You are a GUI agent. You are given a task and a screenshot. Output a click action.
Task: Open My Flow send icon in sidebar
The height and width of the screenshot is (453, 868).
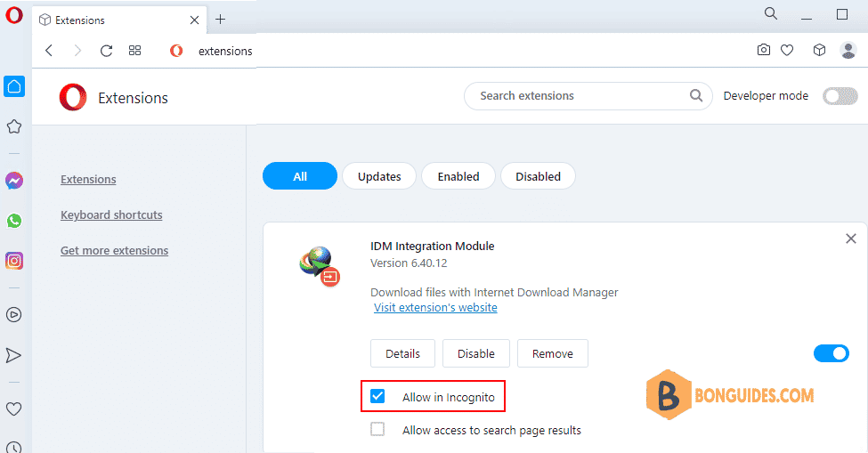[x=14, y=355]
